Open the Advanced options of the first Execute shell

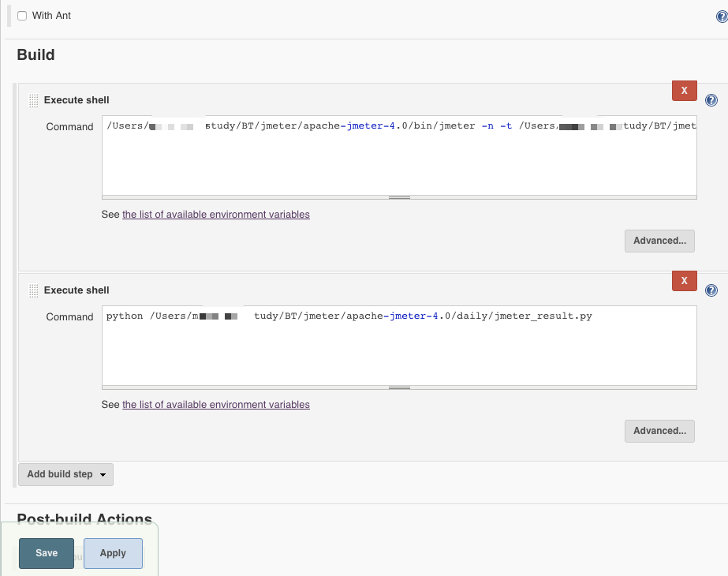659,241
